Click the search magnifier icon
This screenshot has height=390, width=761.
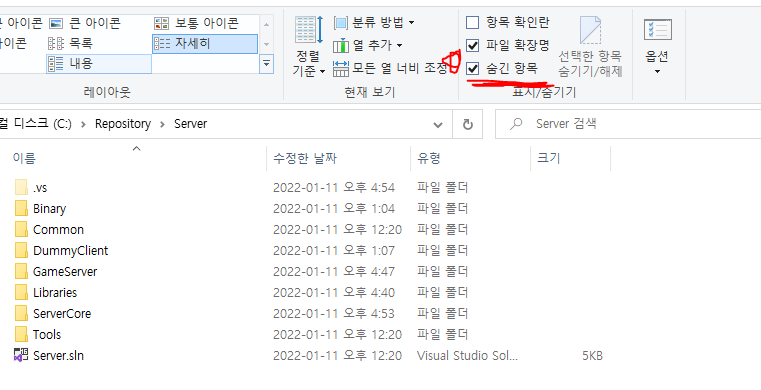pos(516,124)
